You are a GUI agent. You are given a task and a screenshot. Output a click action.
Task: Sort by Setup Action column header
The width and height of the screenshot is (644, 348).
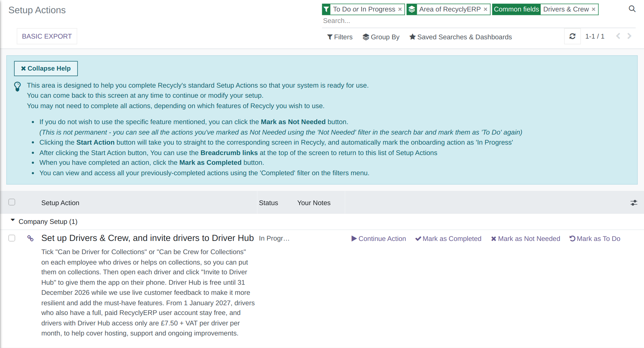[60, 203]
